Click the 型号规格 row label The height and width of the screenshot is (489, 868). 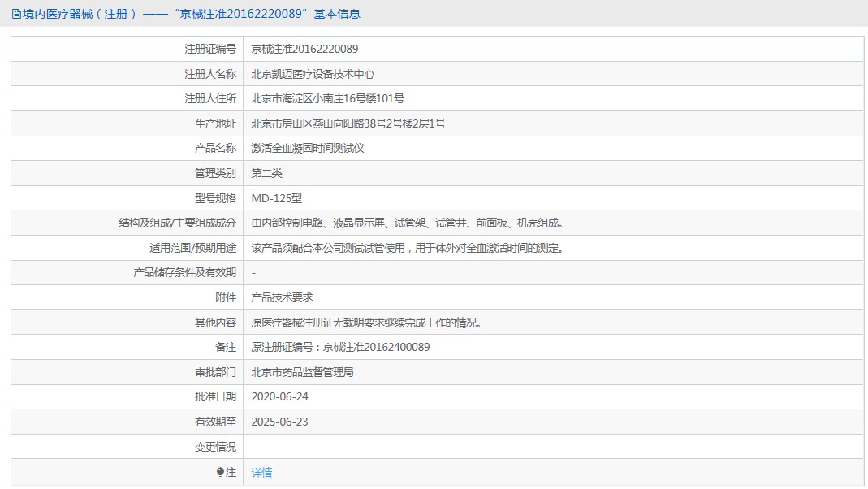tap(215, 197)
